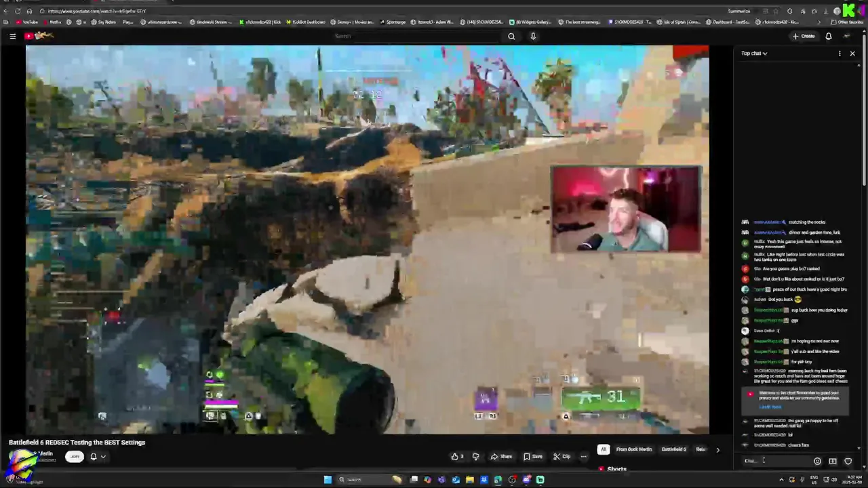This screenshot has height=488, width=868.
Task: Create a Clip of the video
Action: click(562, 456)
